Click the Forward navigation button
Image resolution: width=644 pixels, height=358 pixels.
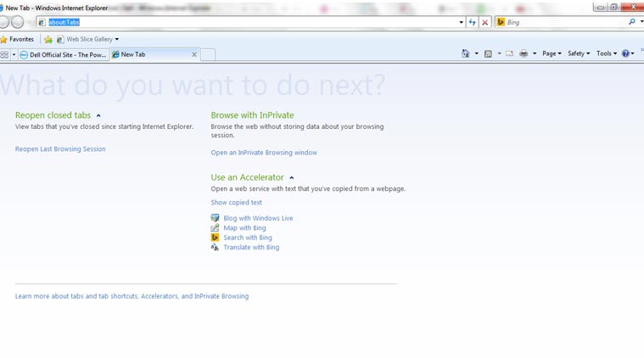17,22
